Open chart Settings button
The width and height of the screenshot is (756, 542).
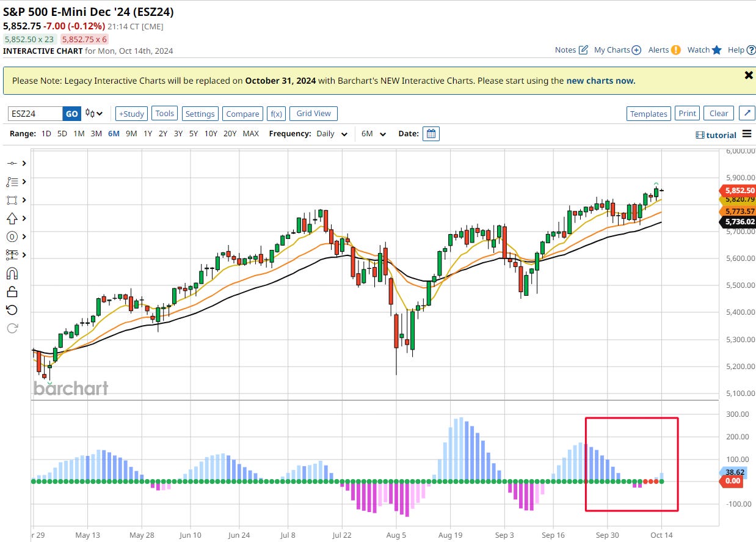pyautogui.click(x=200, y=114)
